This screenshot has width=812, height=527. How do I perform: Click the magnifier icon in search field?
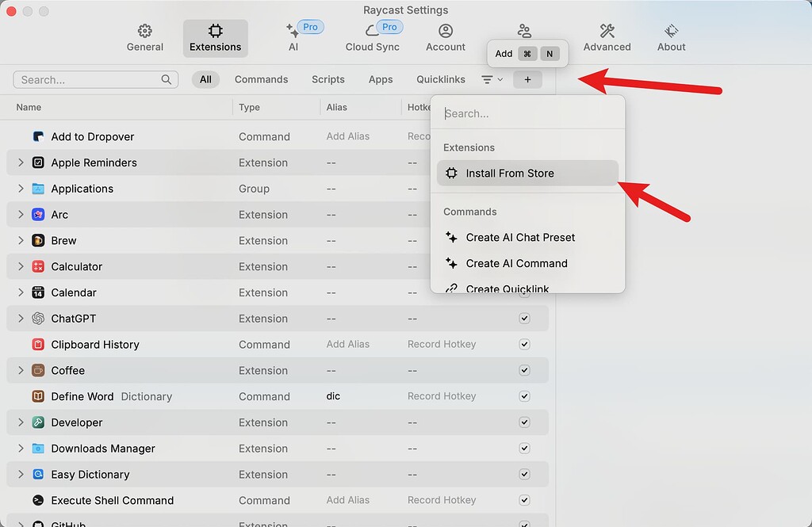[167, 80]
